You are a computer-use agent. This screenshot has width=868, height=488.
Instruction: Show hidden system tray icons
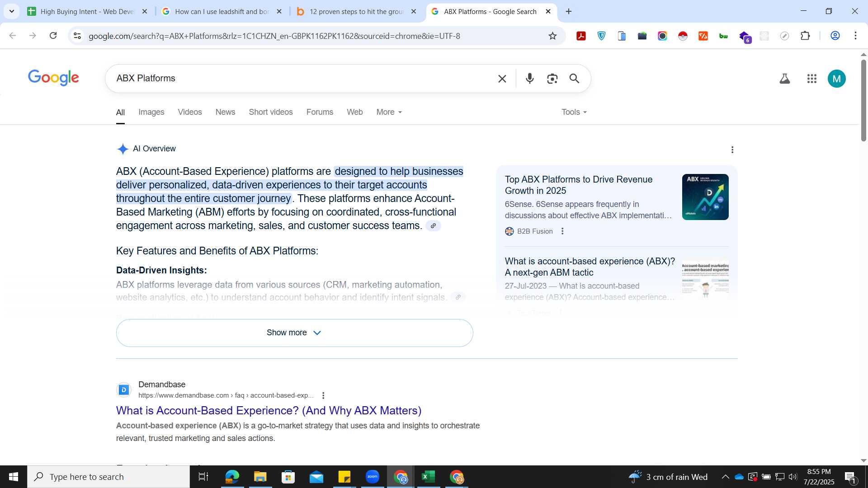tap(725, 477)
